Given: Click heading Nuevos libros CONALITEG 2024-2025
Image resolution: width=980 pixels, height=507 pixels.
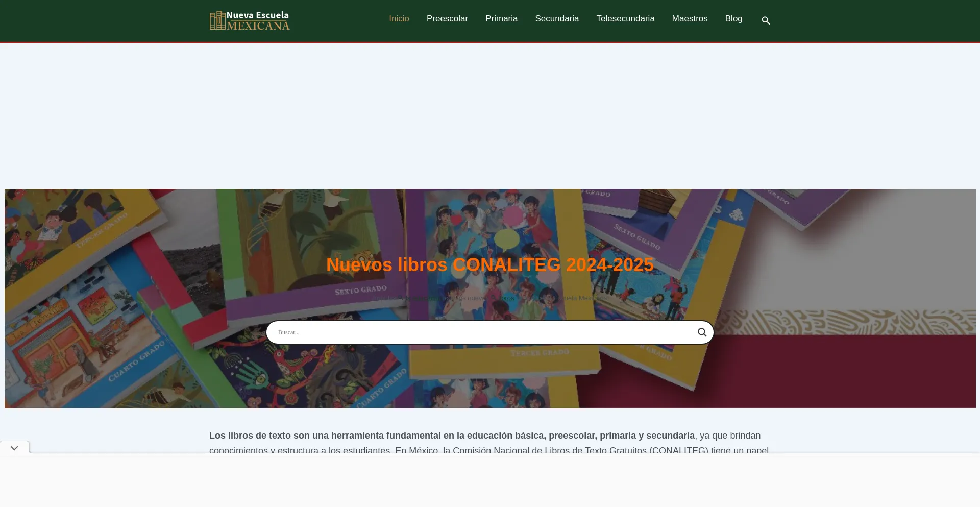Looking at the screenshot, I should coord(490,264).
